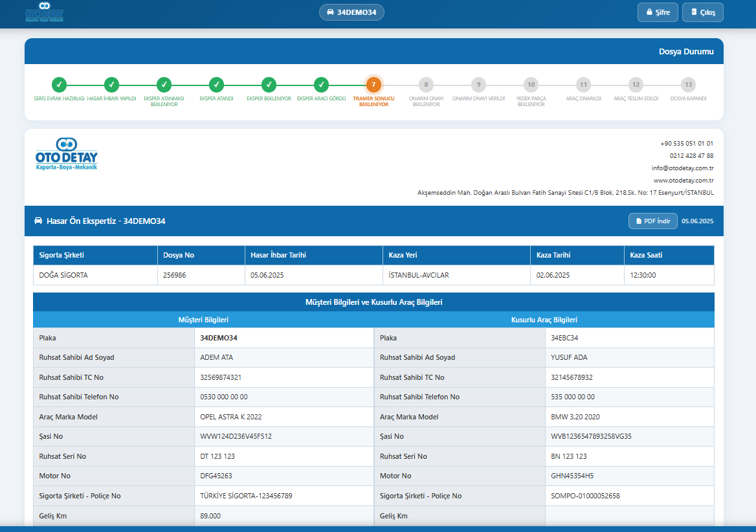Select step 10 Yedek Parça Bekleniyor
Screen dimensions: 756x532
coord(531,85)
